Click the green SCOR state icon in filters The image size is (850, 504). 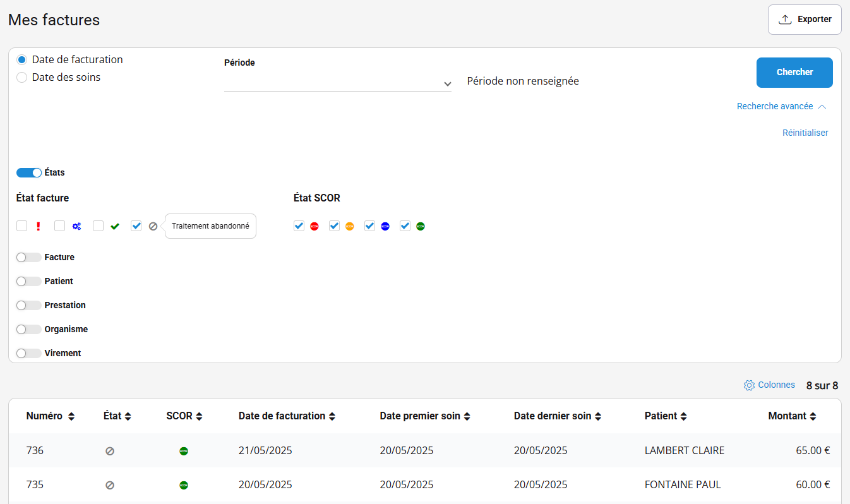(x=421, y=226)
